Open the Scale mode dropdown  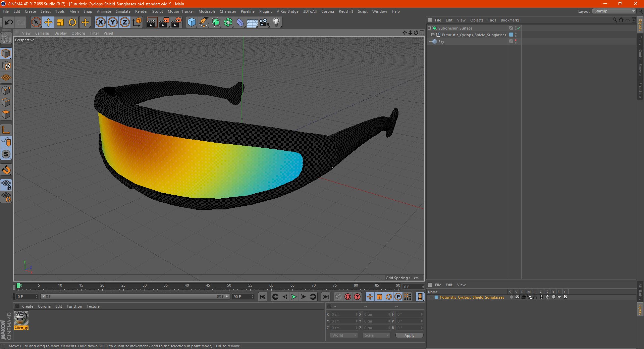click(376, 335)
